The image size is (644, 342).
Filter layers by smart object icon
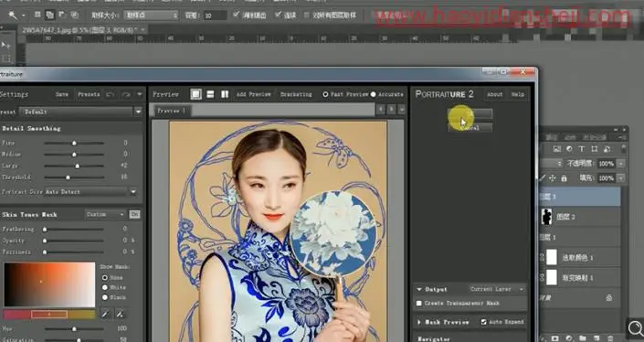(x=607, y=149)
